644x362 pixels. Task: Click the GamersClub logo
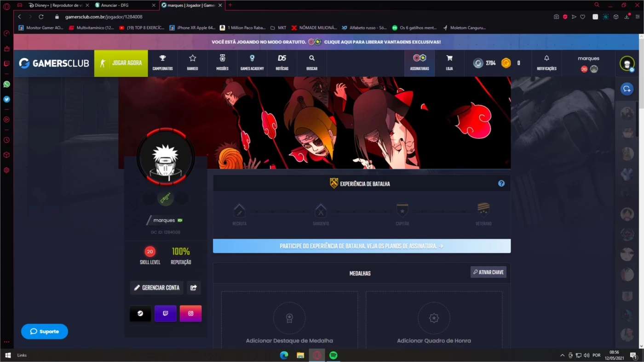(54, 63)
